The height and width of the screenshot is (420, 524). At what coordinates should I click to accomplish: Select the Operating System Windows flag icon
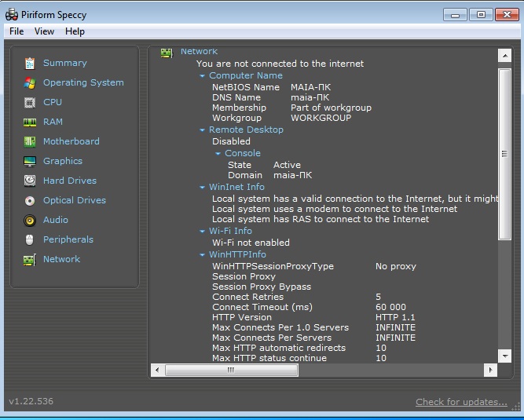[x=30, y=82]
